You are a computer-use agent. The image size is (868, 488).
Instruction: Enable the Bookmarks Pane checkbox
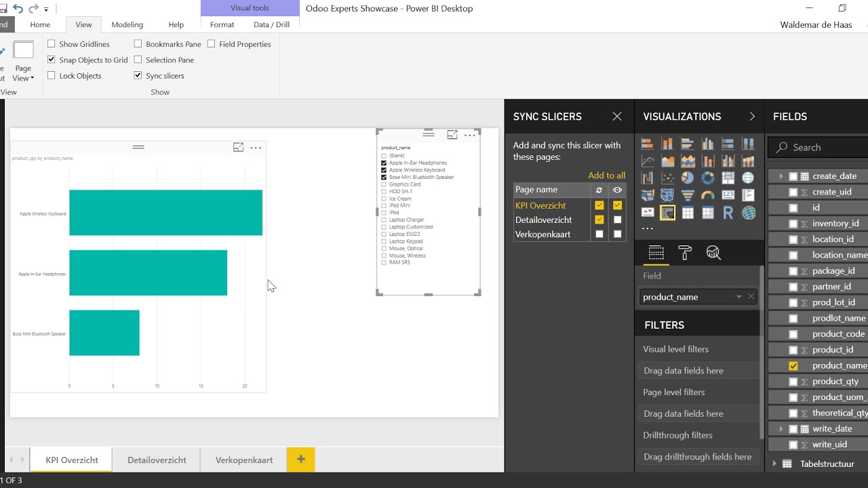point(138,44)
